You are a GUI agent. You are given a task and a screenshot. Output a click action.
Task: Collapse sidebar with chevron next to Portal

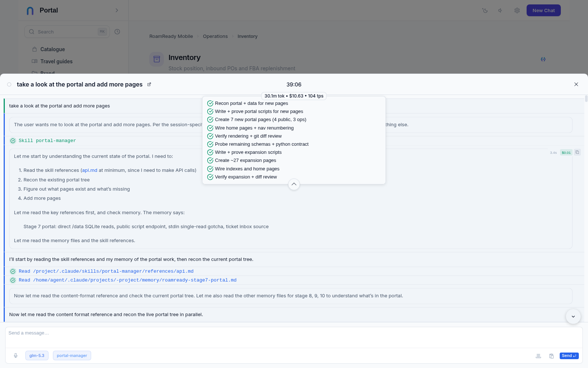coord(117,10)
